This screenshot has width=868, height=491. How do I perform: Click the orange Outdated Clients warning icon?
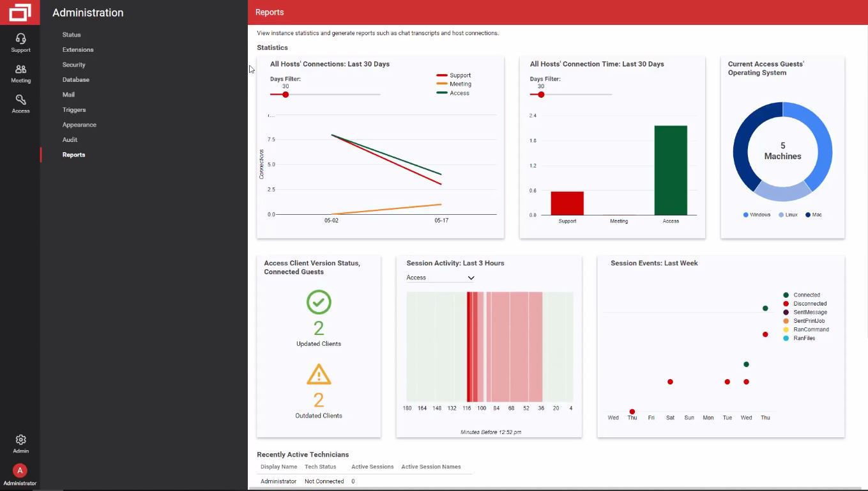pos(319,375)
